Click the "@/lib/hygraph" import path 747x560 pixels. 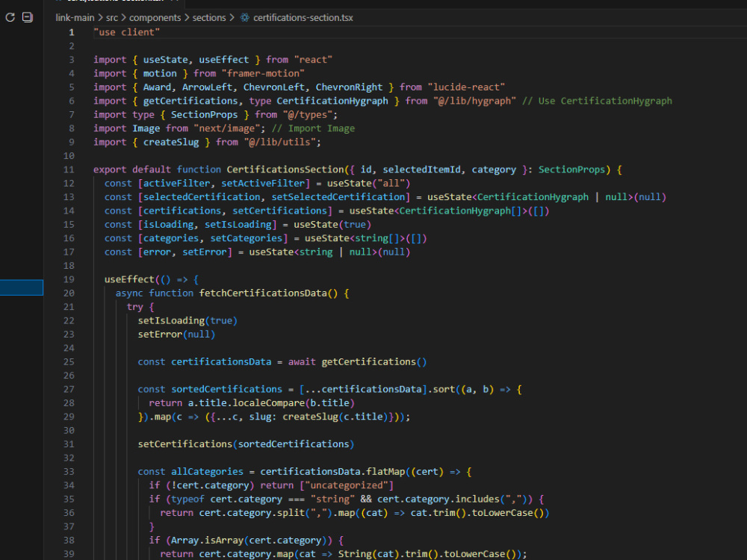[474, 101]
